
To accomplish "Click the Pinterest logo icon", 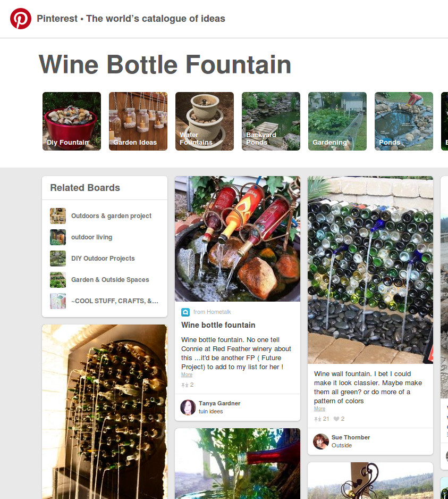I will [x=21, y=19].
